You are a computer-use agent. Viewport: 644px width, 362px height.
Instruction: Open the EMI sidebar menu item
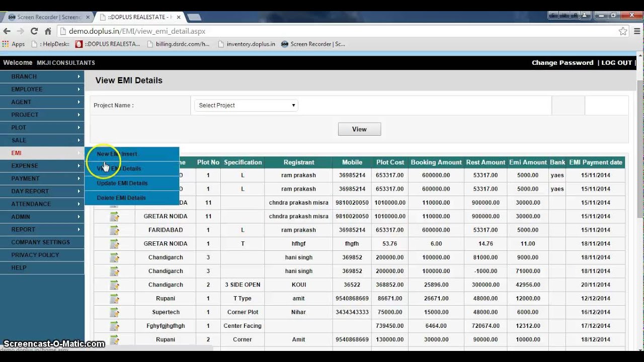42,153
